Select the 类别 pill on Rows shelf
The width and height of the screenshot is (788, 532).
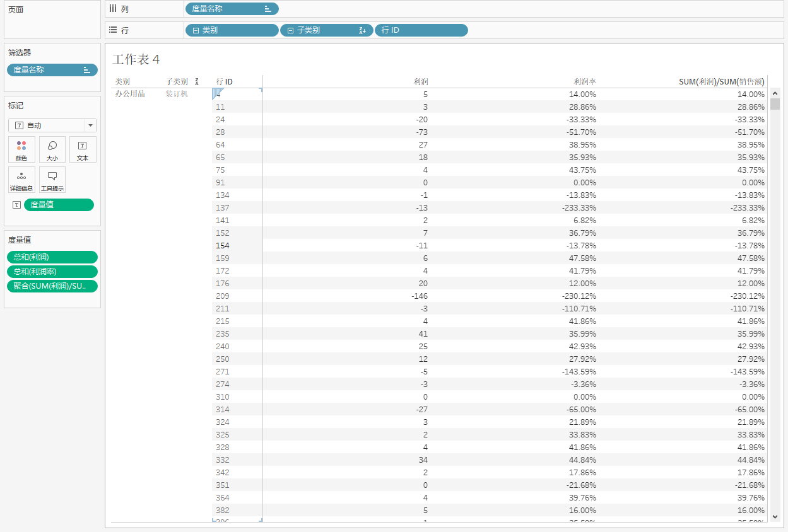(x=232, y=30)
